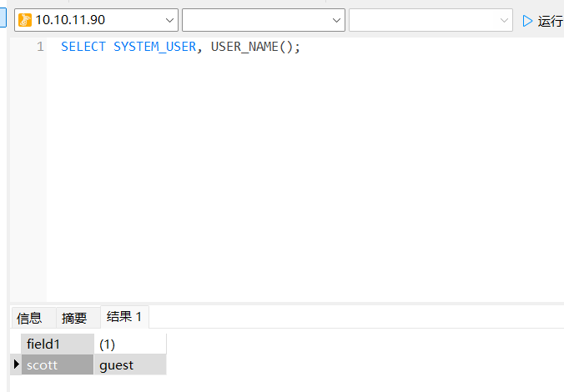The height and width of the screenshot is (392, 564).
Task: Click the blank area of SQL editor
Action: (300, 183)
